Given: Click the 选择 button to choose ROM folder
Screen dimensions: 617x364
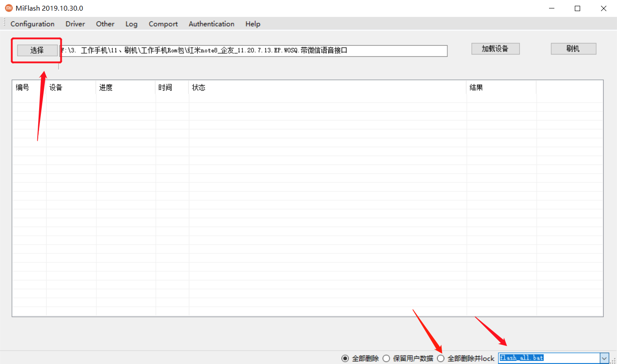Looking at the screenshot, I should click(37, 51).
